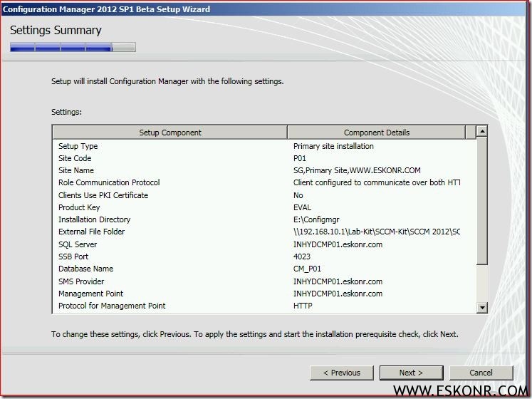Image resolution: width=532 pixels, height=399 pixels.
Task: Click the Setup Component column header
Action: 170,133
